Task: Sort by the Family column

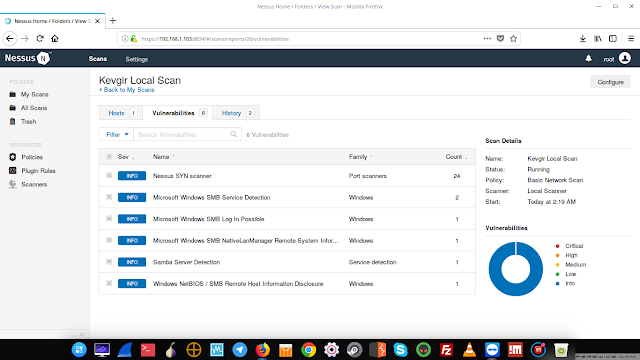Action: pos(360,157)
